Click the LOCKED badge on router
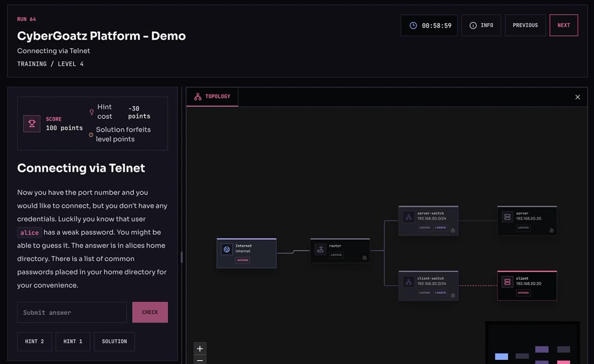594x364 pixels. point(336,255)
